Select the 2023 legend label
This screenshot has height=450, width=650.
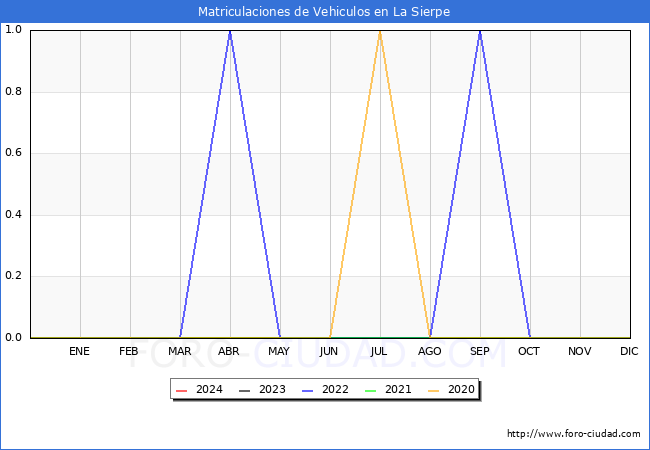272,390
